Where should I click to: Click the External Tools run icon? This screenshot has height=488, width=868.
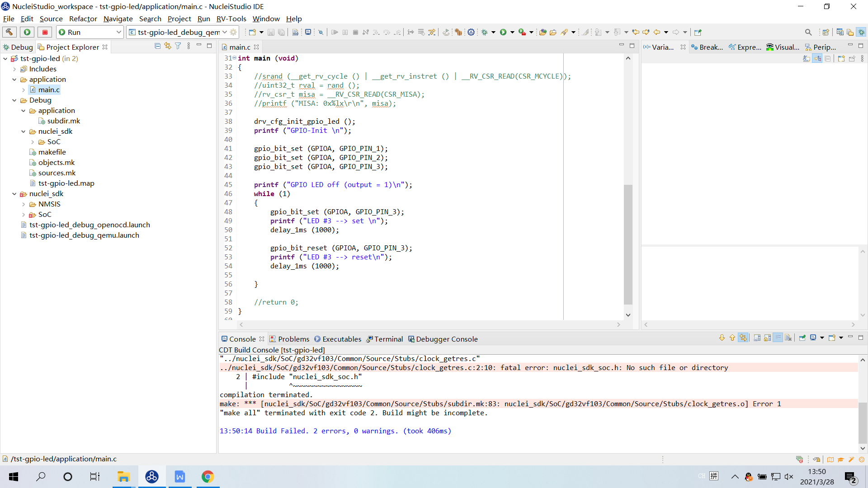pos(522,32)
